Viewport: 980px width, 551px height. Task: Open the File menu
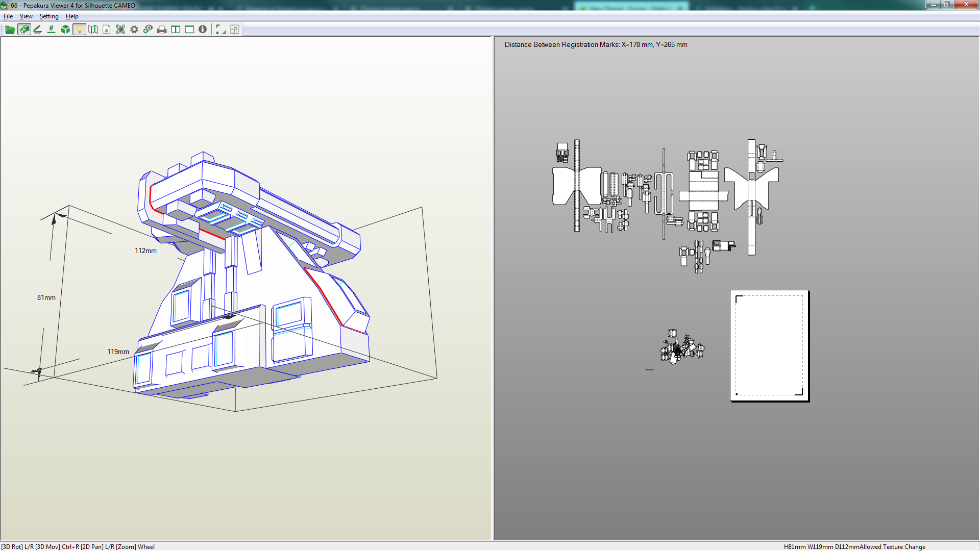point(8,16)
